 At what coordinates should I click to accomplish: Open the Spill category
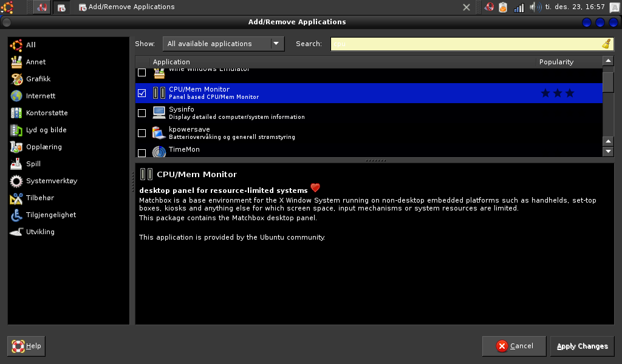pos(26,164)
